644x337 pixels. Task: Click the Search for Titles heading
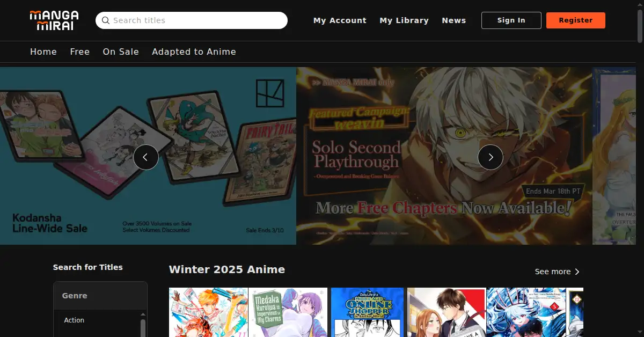[x=88, y=267]
